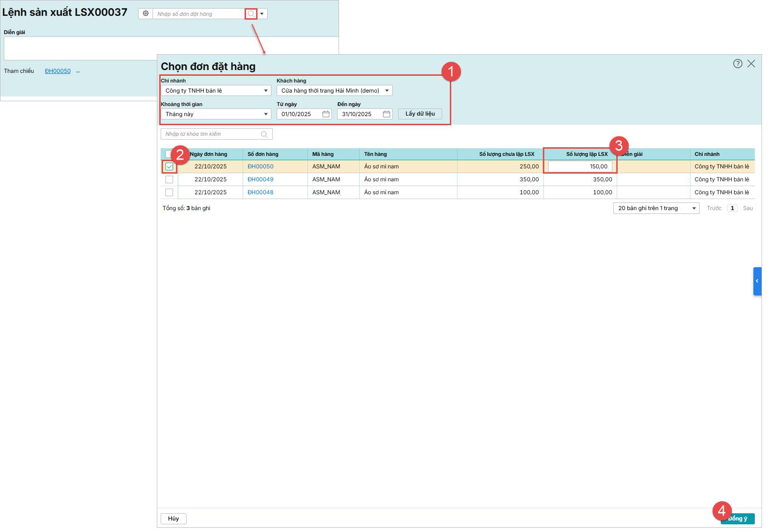774x532 pixels.
Task: Open the Từ ngày calendar picker icon
Action: point(326,114)
